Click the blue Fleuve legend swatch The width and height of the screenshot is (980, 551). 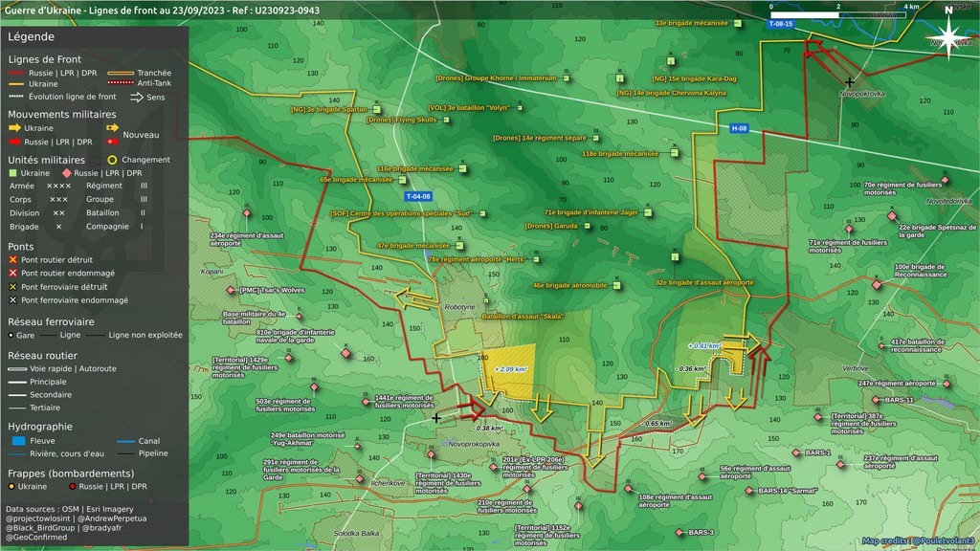18,440
